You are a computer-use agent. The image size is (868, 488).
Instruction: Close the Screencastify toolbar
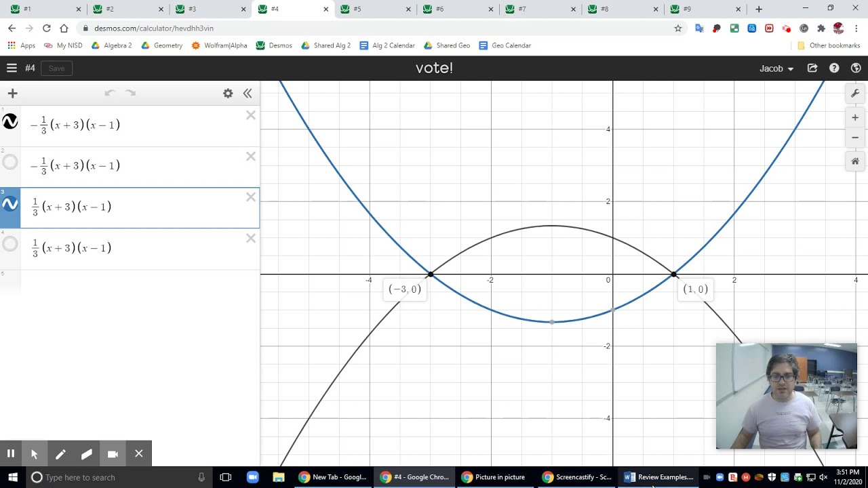click(138, 454)
